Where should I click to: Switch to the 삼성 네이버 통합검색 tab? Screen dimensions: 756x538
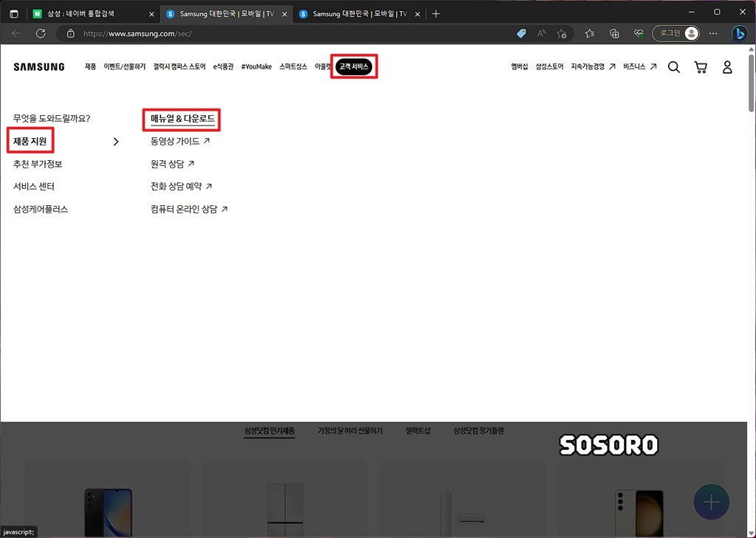coord(94,14)
